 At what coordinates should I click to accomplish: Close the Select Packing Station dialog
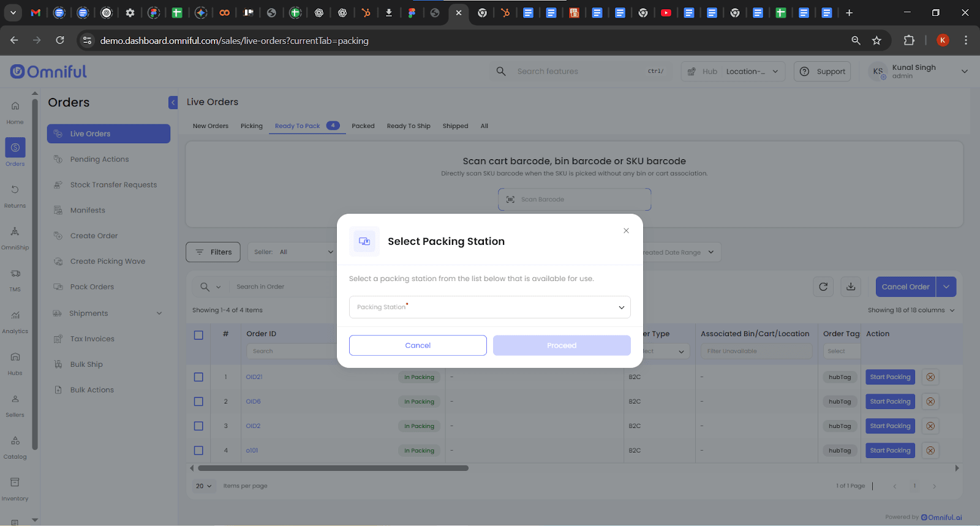click(626, 231)
